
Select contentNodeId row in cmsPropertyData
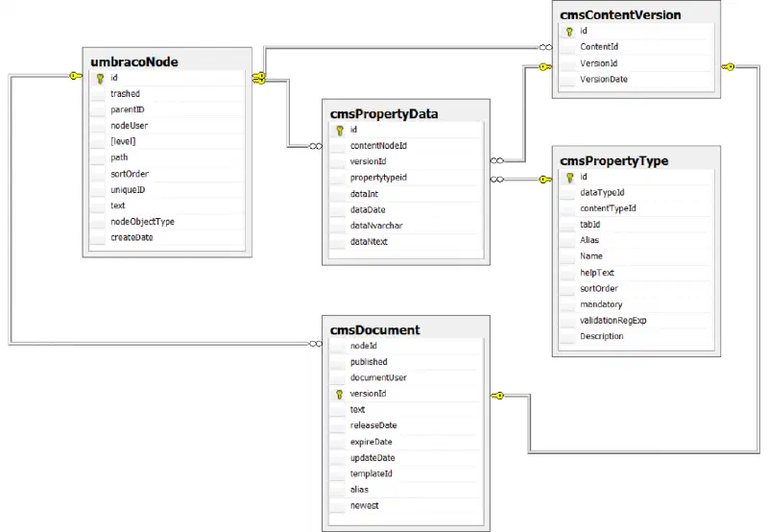point(406,146)
